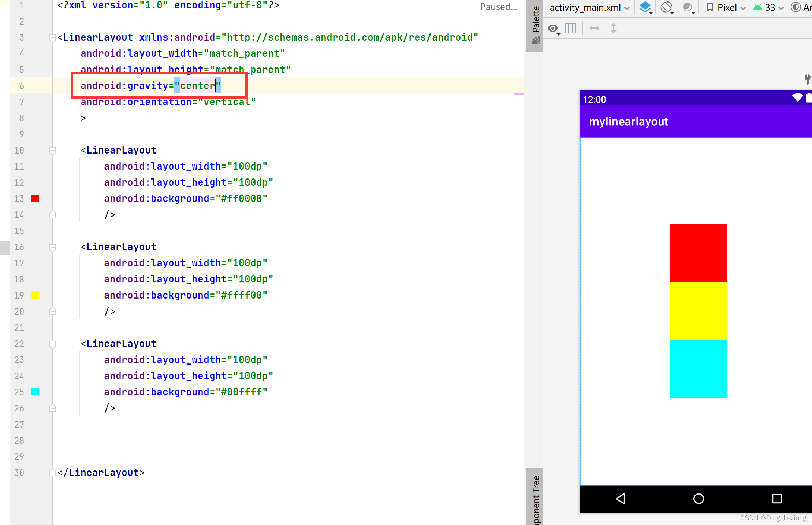812x525 pixels.
Task: Click the xml version declaration on line 1
Action: coord(168,5)
